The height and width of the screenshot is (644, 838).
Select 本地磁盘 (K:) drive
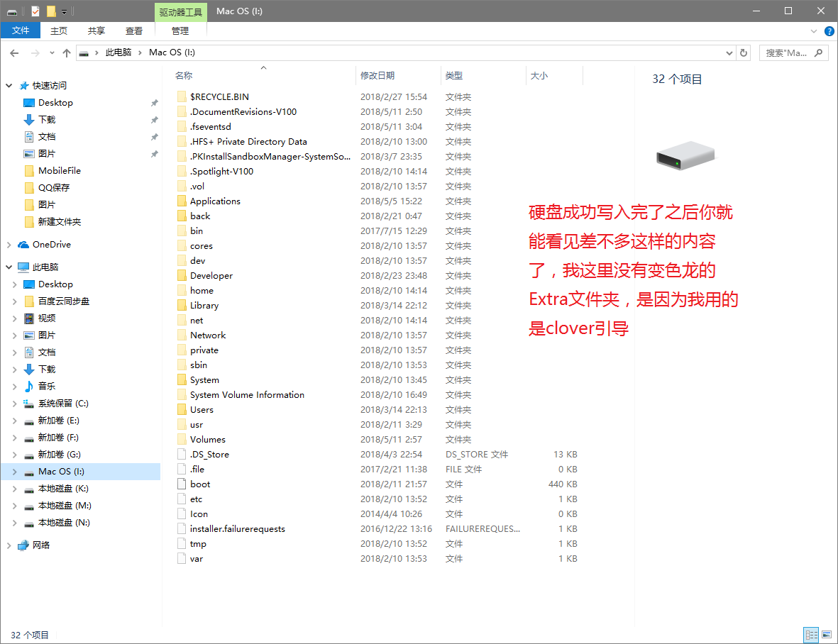(63, 489)
